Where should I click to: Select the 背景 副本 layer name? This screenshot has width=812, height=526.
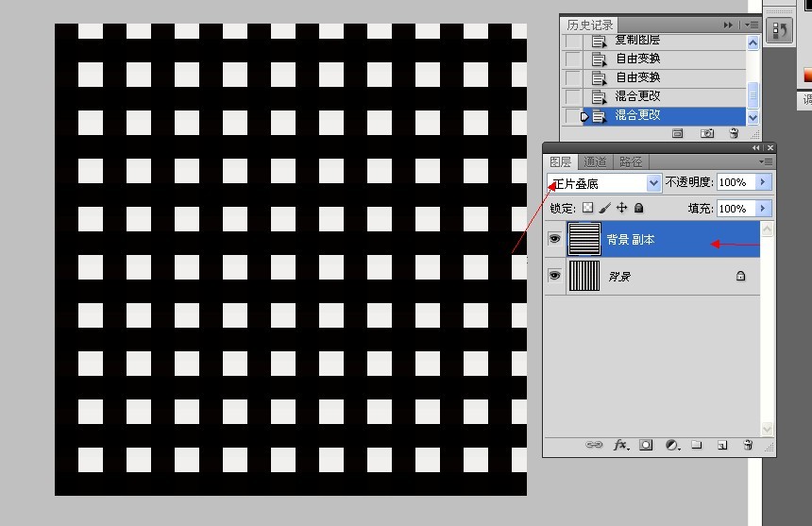(630, 240)
